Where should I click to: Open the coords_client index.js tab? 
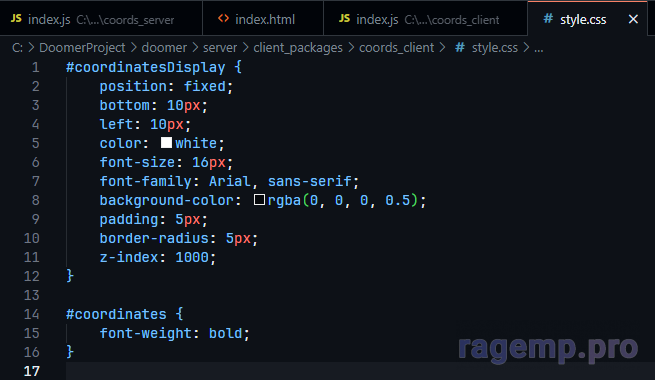click(x=425, y=19)
